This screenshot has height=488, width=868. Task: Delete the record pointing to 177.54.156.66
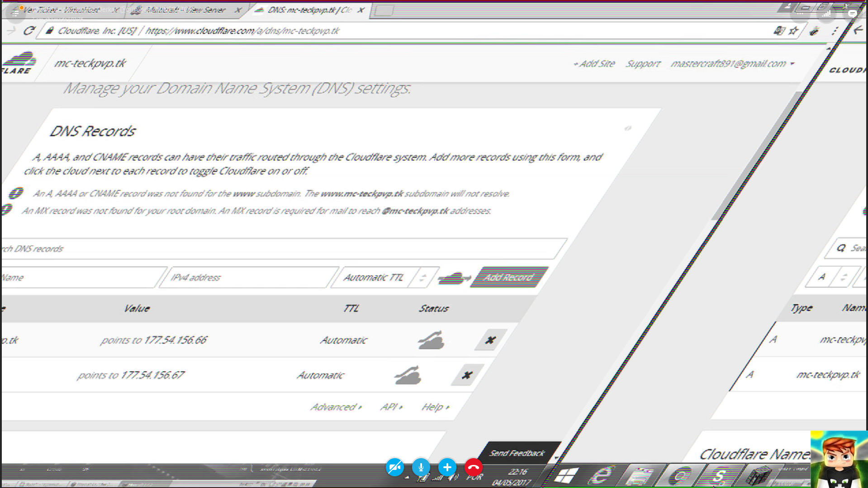click(x=490, y=340)
